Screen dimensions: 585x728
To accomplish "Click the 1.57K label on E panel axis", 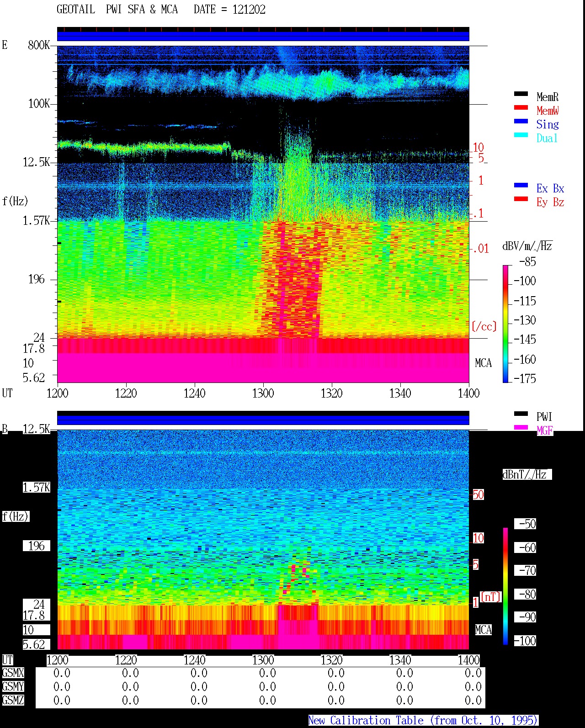I will 36,220.
